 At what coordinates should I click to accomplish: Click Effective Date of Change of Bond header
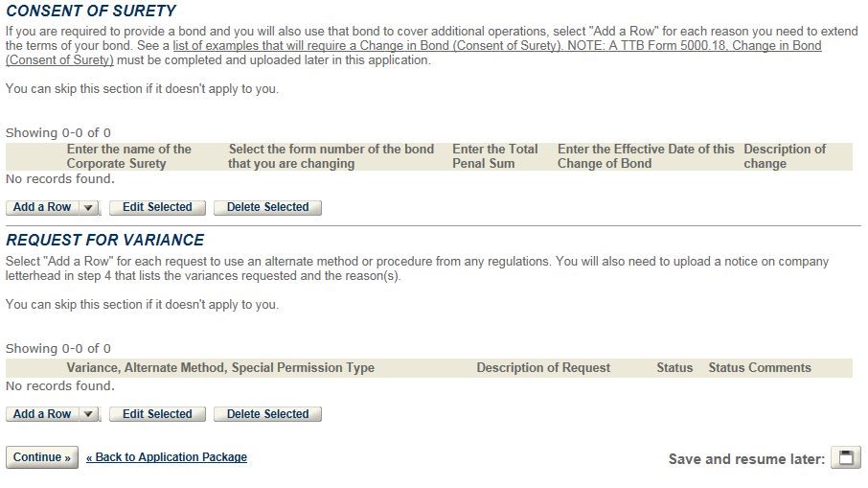click(646, 156)
